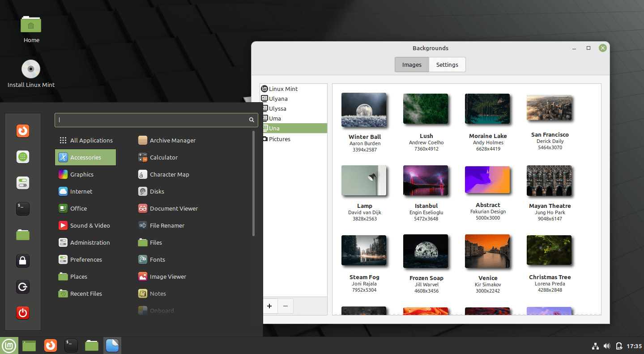Image resolution: width=644 pixels, height=354 pixels.
Task: Open the Home desktop folder icon
Action: click(x=31, y=29)
